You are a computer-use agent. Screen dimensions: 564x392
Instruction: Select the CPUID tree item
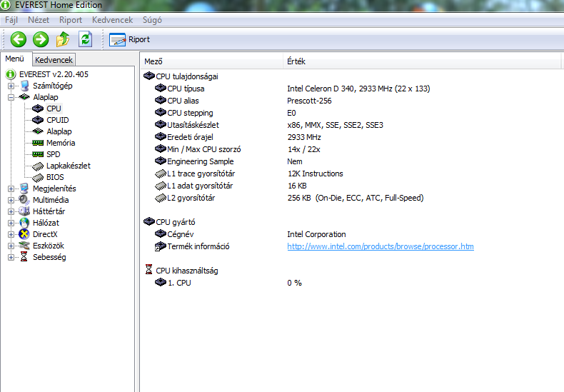point(58,120)
